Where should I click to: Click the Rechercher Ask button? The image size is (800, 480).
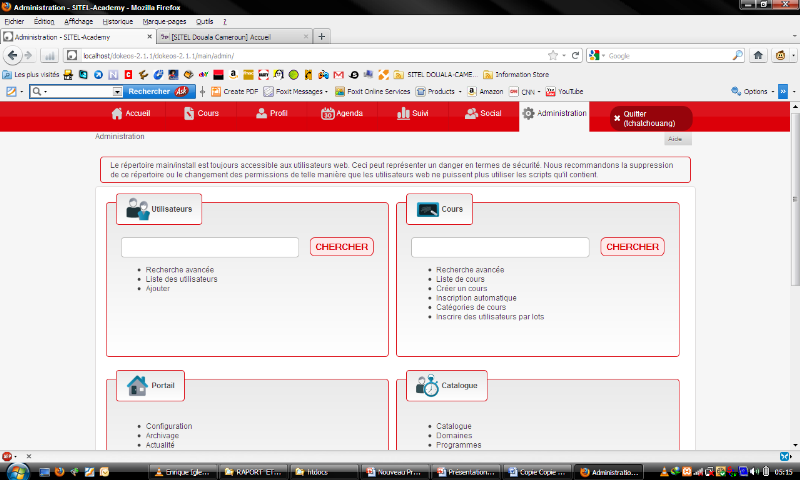(159, 91)
